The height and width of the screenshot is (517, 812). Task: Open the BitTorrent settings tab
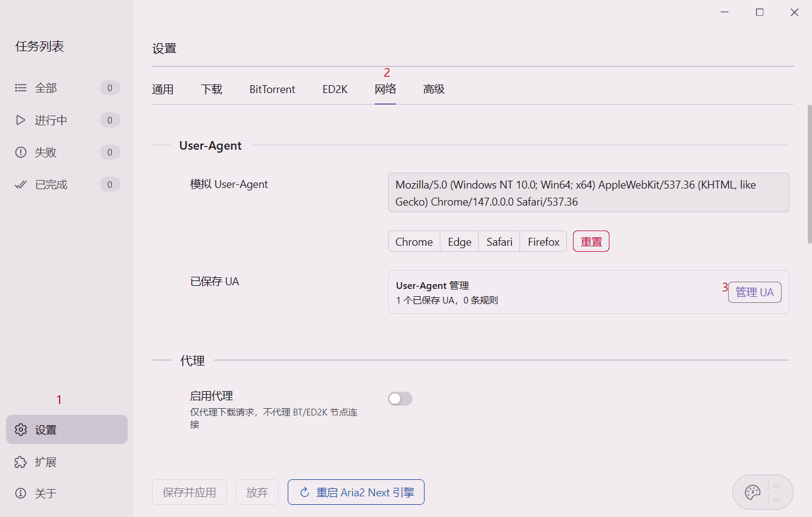tap(272, 89)
